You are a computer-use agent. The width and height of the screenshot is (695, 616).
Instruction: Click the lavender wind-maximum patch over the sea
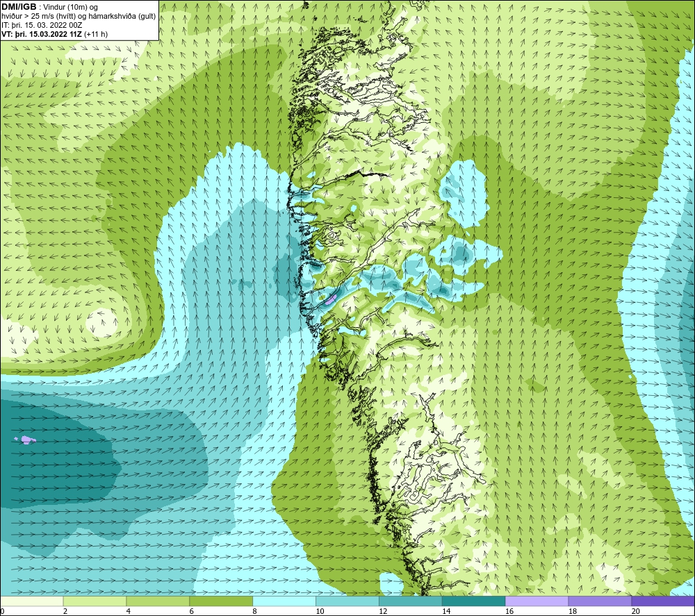[26, 440]
